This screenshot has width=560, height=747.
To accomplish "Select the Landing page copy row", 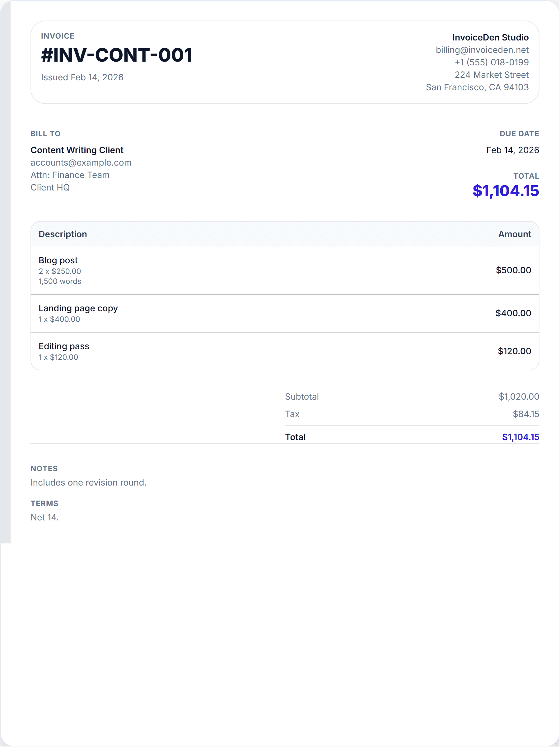I will click(78, 308).
